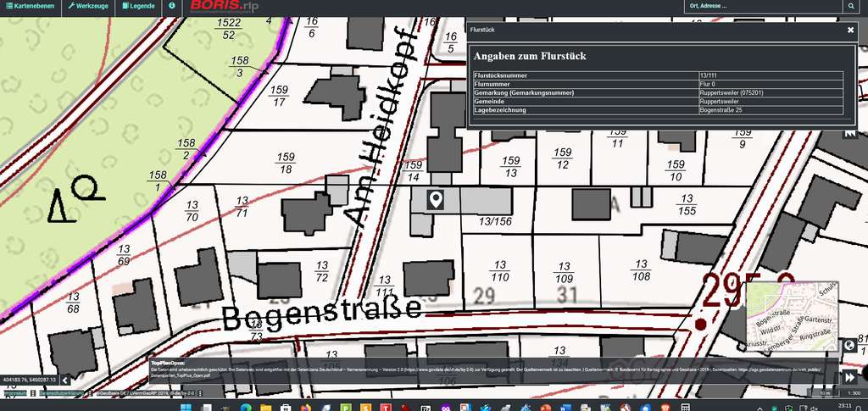Click parcel label 159/13 on map
Screen dimensions: 868x411
[x=510, y=166]
